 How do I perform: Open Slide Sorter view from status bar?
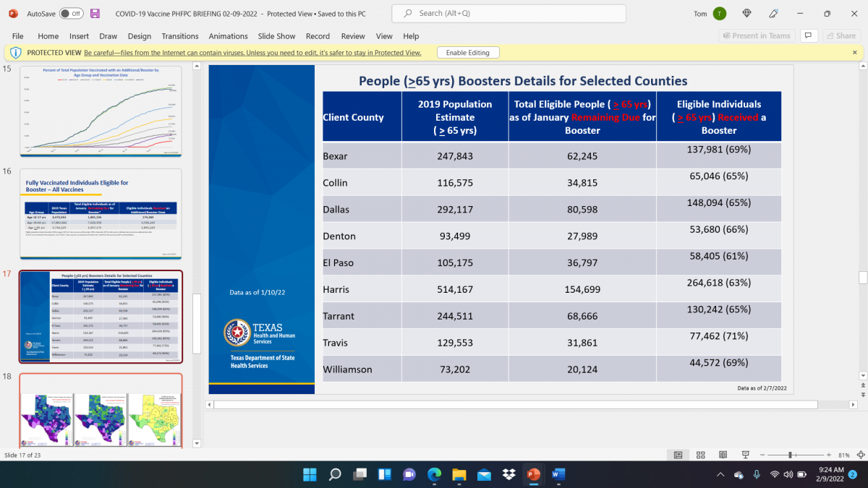click(700, 454)
